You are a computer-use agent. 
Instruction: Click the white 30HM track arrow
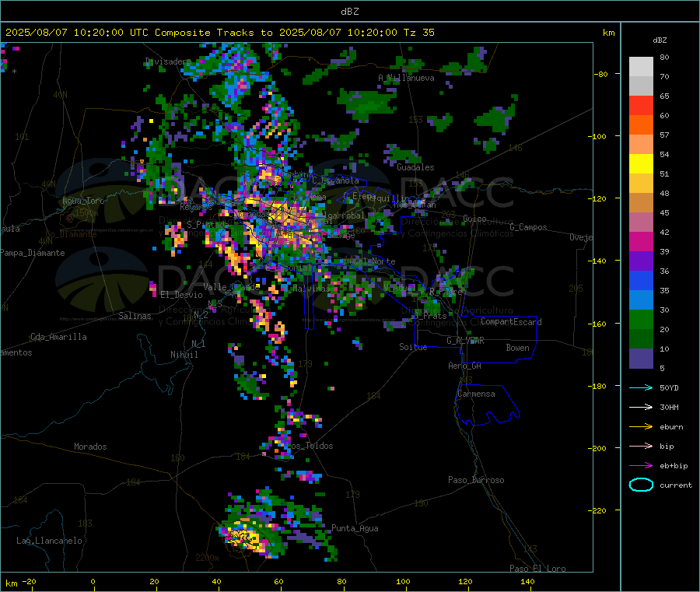click(641, 407)
